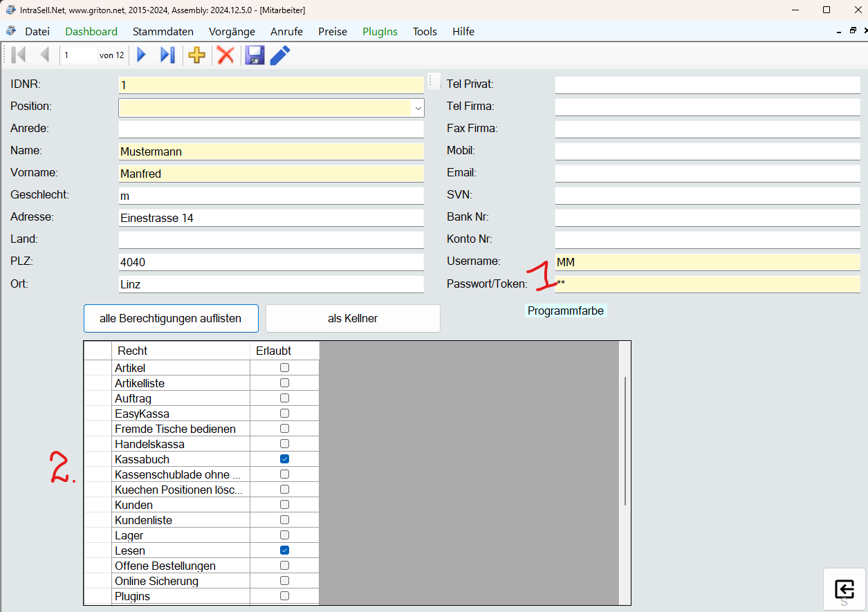Screen dimensions: 868x612
Task: Uncheck the Lesen permission
Action: coord(284,550)
